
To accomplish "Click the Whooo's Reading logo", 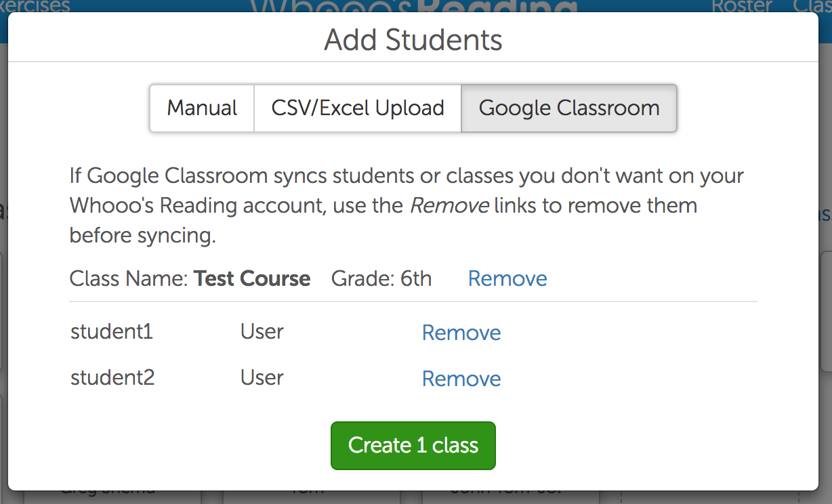I will [x=413, y=6].
